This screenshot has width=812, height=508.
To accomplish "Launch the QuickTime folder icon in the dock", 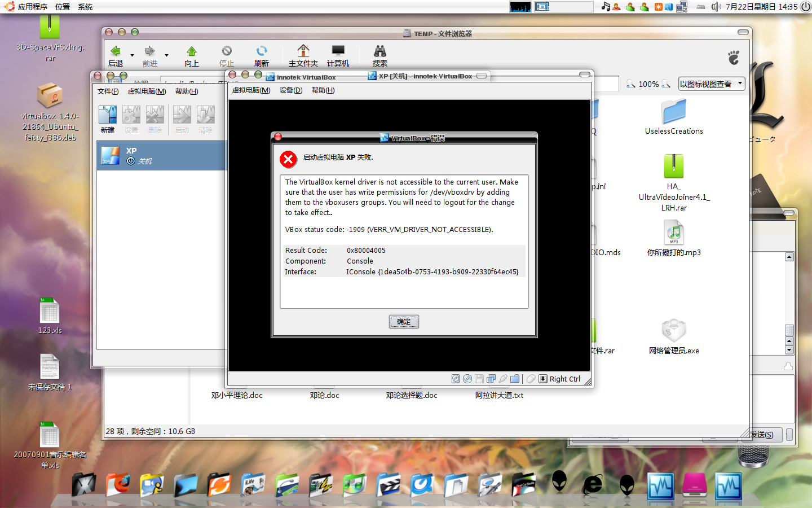I will [422, 485].
